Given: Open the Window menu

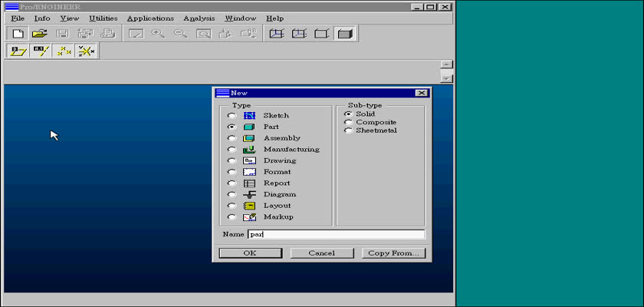Looking at the screenshot, I should point(241,18).
